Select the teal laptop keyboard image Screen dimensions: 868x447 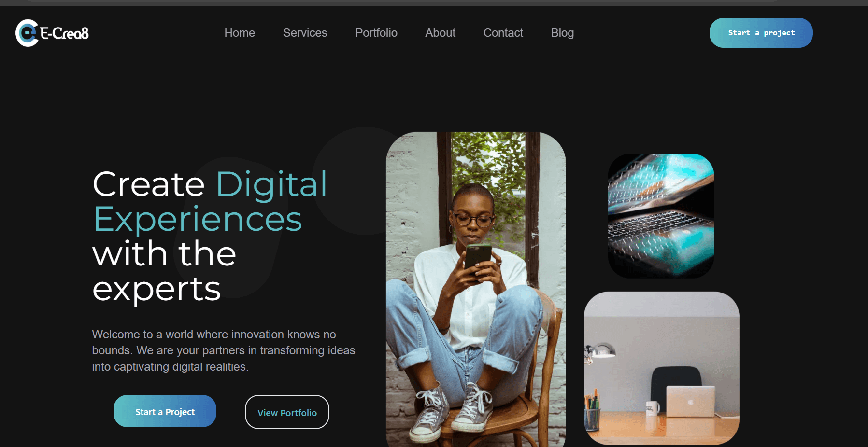[661, 216]
